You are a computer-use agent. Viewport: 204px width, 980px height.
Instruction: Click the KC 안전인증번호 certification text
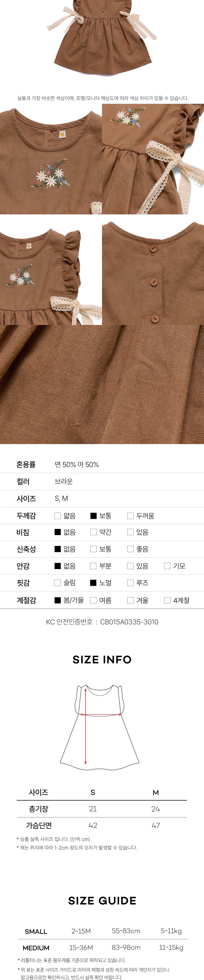click(x=102, y=622)
